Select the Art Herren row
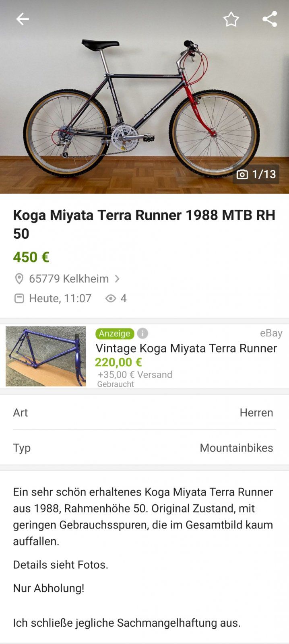 (x=144, y=413)
